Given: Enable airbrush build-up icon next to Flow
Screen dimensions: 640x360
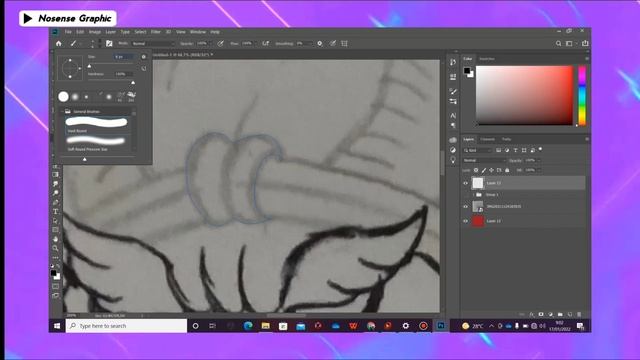Looking at the screenshot, I should pos(266,44).
